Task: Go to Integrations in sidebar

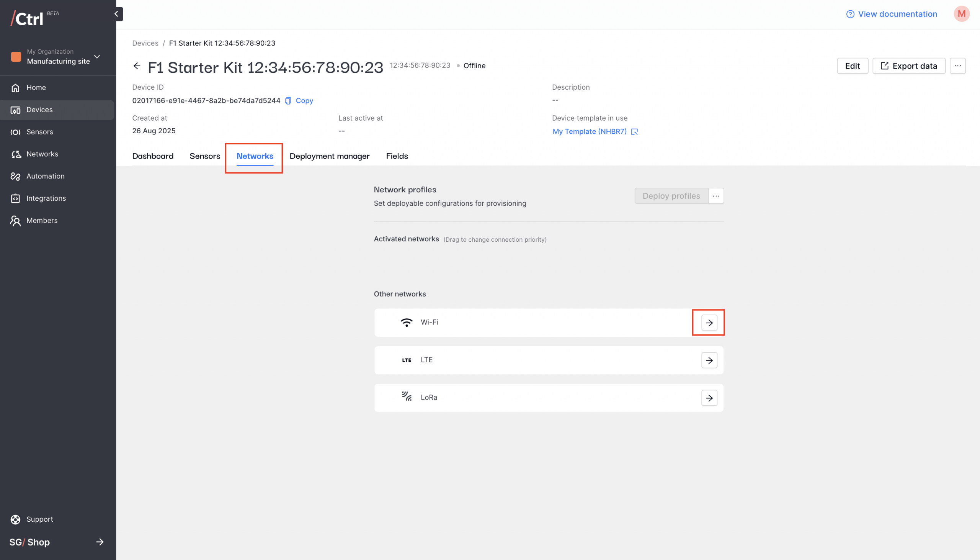Action: click(46, 198)
